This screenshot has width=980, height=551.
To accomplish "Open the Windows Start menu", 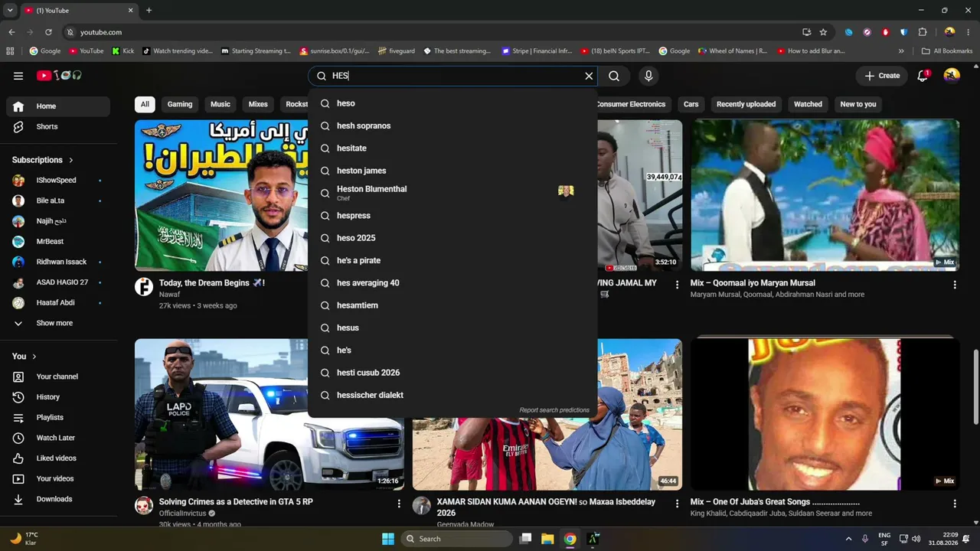I will click(388, 539).
